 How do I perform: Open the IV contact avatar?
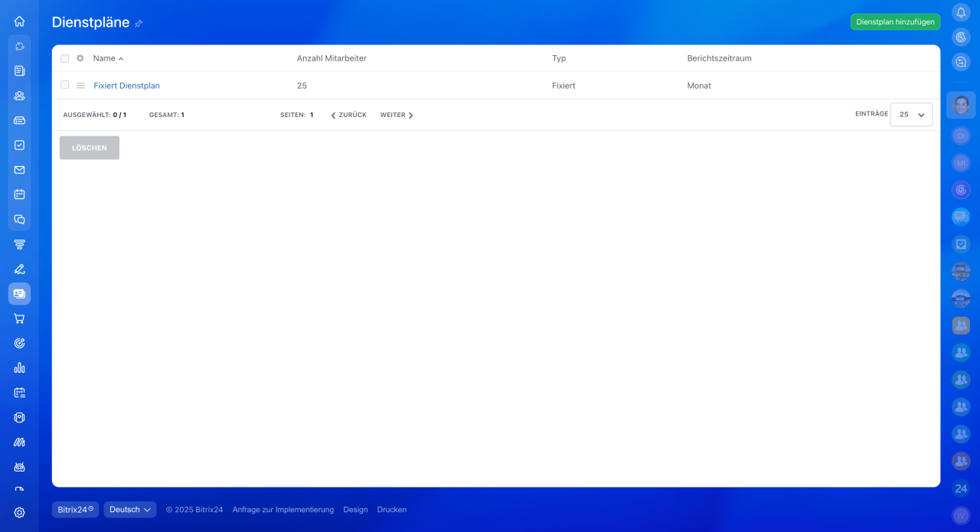(x=961, y=515)
